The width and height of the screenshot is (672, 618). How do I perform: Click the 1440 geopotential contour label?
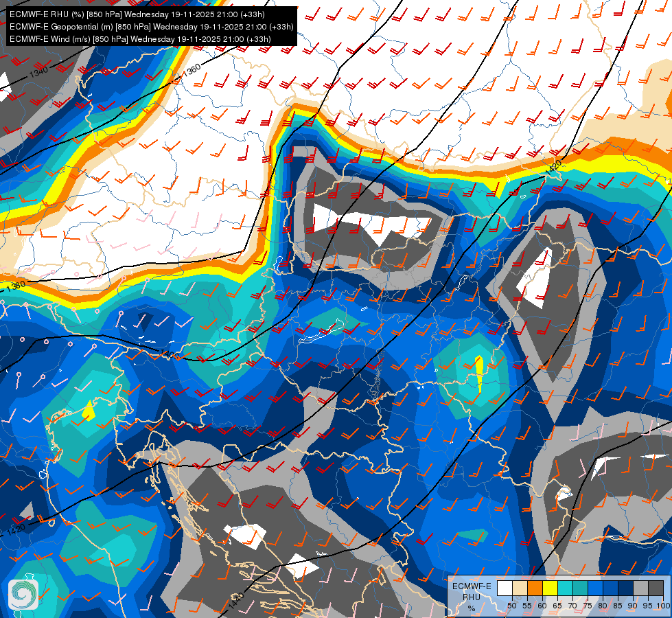236,600
